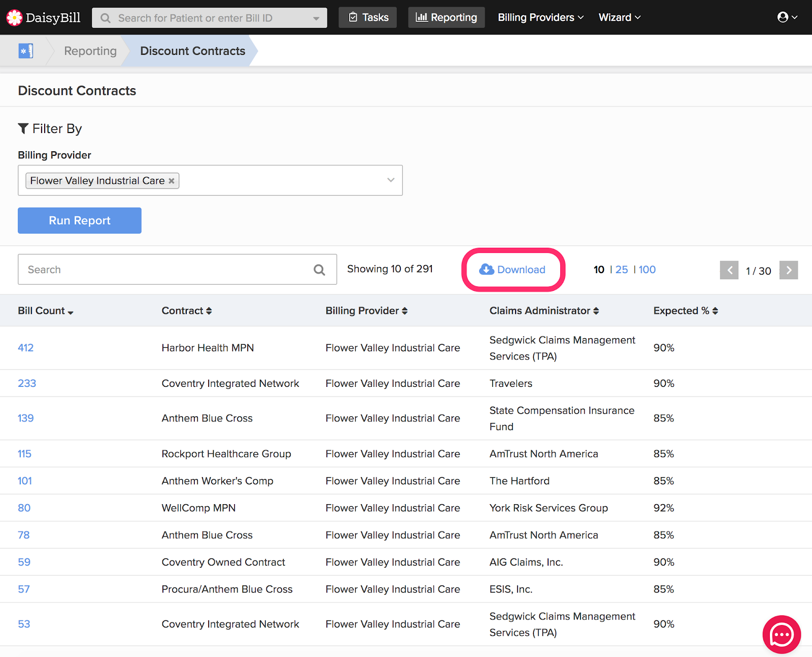Click Harbor Health MPN contract cell
The height and width of the screenshot is (657, 812).
[208, 348]
